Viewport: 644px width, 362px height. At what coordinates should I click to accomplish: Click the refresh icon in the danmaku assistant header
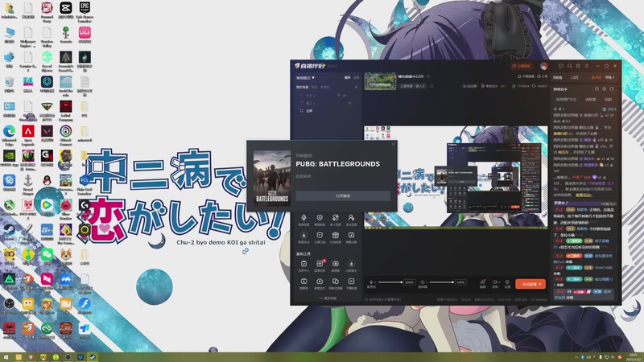click(x=612, y=89)
